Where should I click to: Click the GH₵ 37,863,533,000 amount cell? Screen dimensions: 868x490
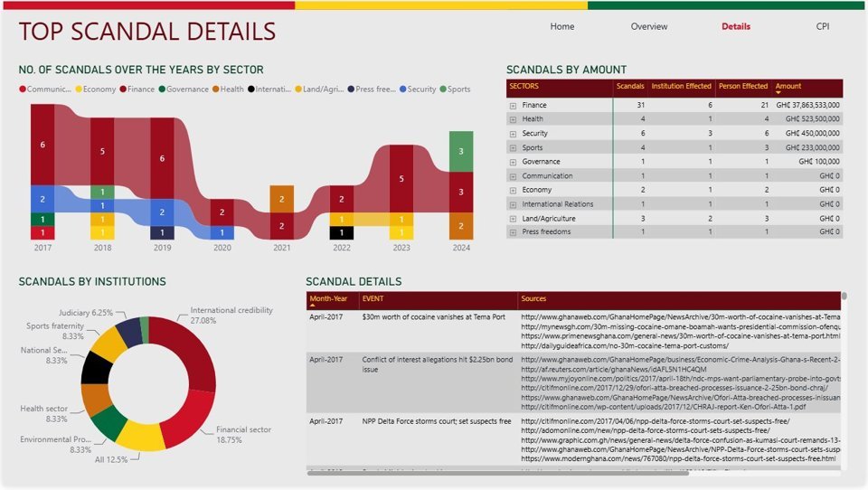pyautogui.click(x=807, y=105)
